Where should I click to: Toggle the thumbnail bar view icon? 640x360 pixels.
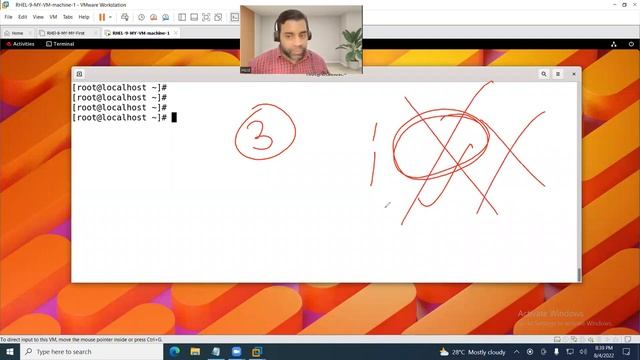pyautogui.click(x=194, y=17)
